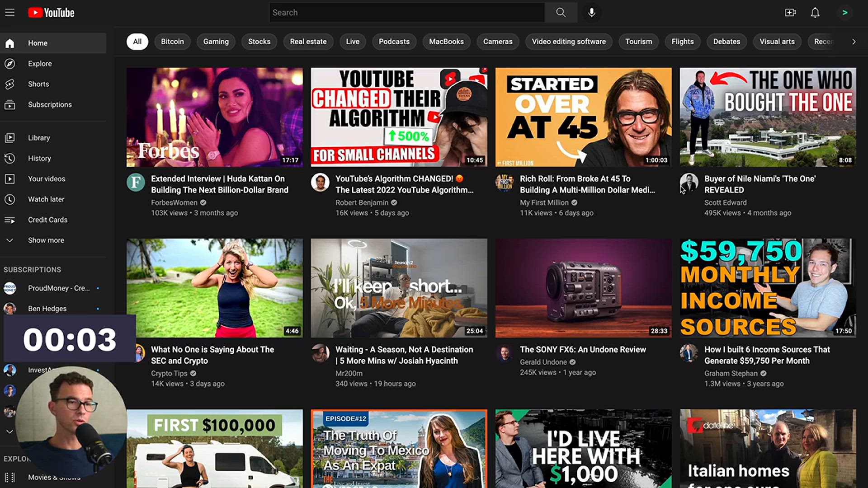Open the Credit Cards playlist
The height and width of the screenshot is (488, 868).
click(53, 220)
